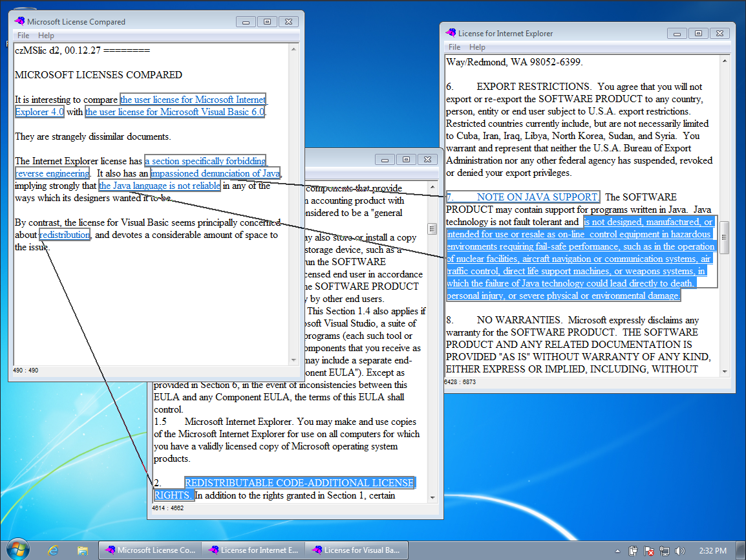The height and width of the screenshot is (560, 746).
Task: Launch Internet Explorer from the taskbar
Action: [53, 550]
